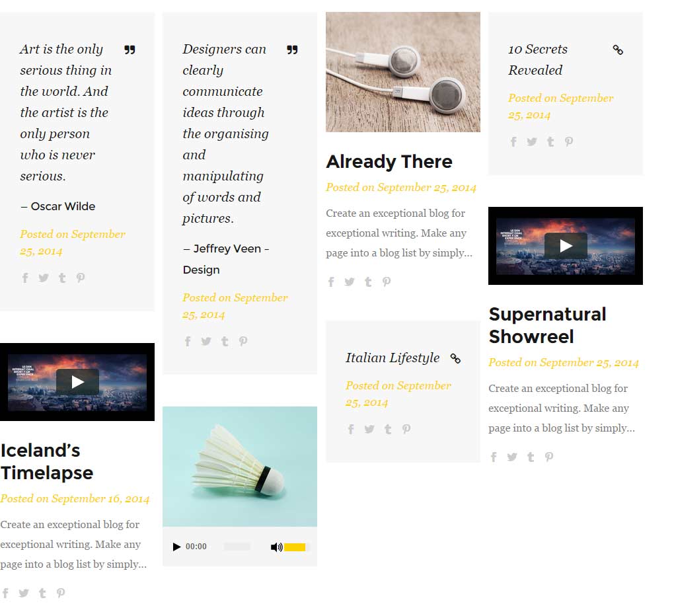Play the audio under shuttlecock image
This screenshot has height=616, width=674.
pos(176,547)
